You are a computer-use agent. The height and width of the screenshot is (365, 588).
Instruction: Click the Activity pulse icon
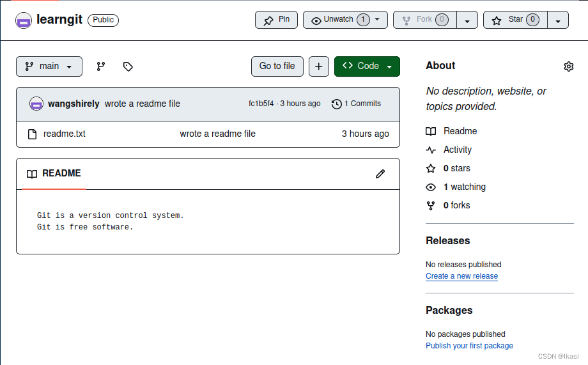[x=431, y=150]
